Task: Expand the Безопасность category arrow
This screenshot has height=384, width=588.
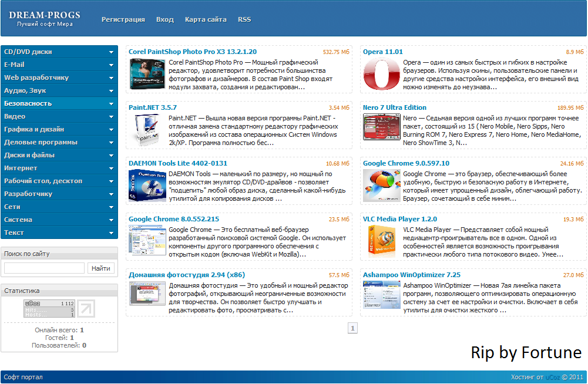Action: [x=112, y=103]
